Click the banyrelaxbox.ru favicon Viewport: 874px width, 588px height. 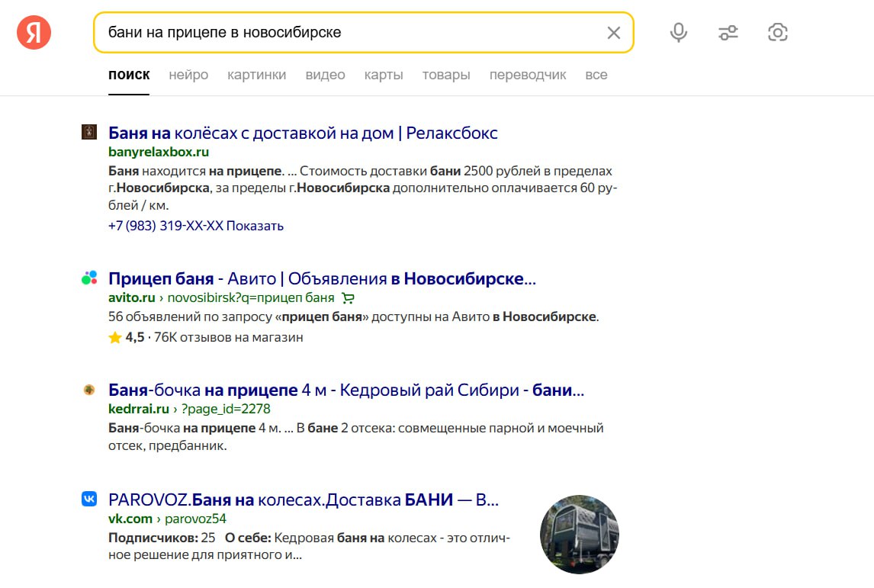click(x=89, y=132)
